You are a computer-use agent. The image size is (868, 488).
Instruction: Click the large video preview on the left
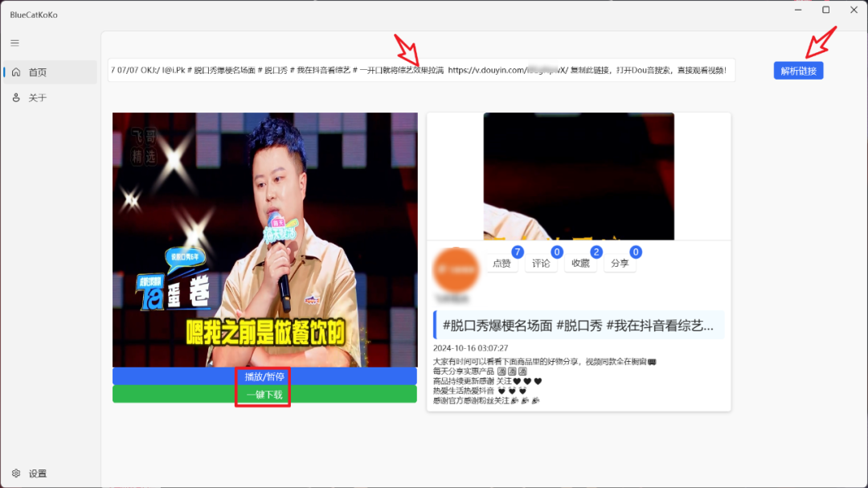point(265,241)
